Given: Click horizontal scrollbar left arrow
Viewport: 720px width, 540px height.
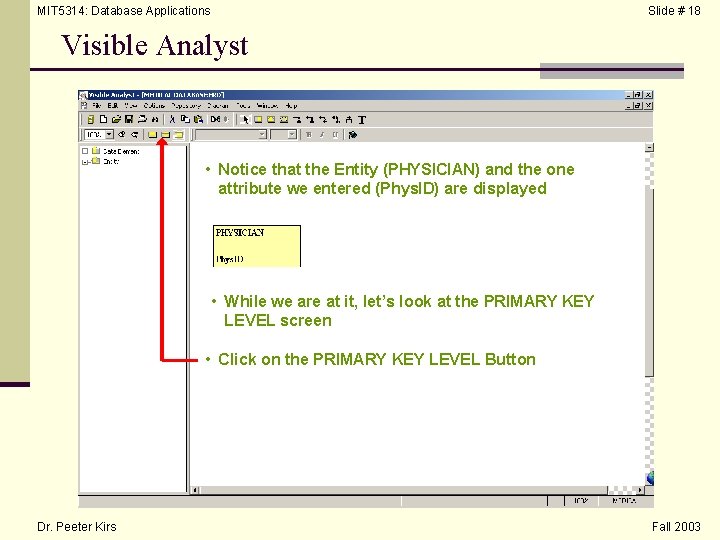Looking at the screenshot, I should (195, 490).
